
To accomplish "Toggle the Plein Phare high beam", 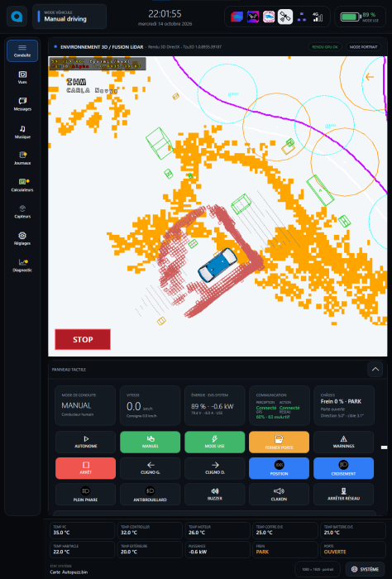I will (86, 495).
